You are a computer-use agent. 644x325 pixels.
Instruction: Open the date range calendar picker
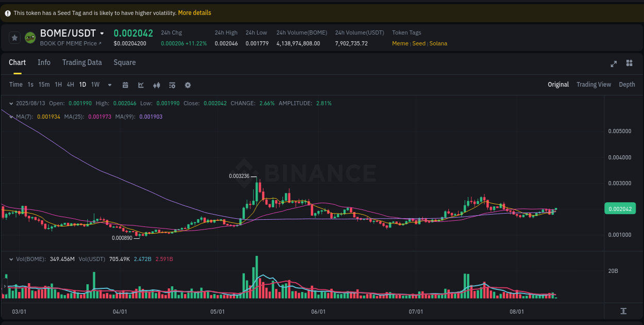(x=125, y=85)
